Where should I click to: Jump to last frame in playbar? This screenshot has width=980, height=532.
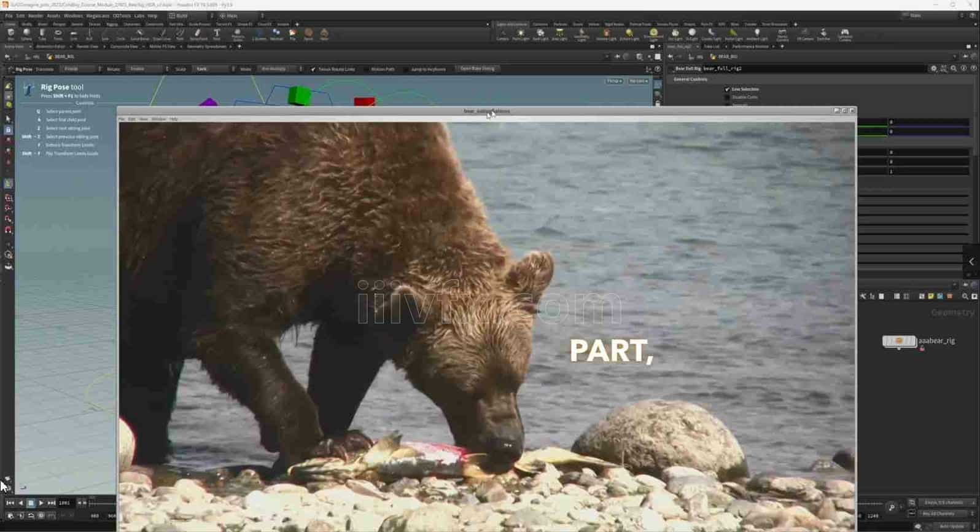point(52,503)
